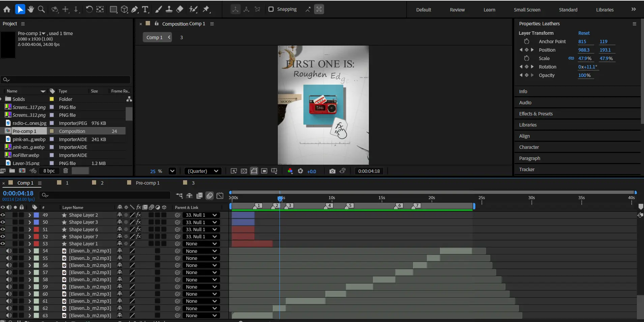This screenshot has height=322, width=644.
Task: Open the Quarter resolution dropdown
Action: click(x=203, y=171)
